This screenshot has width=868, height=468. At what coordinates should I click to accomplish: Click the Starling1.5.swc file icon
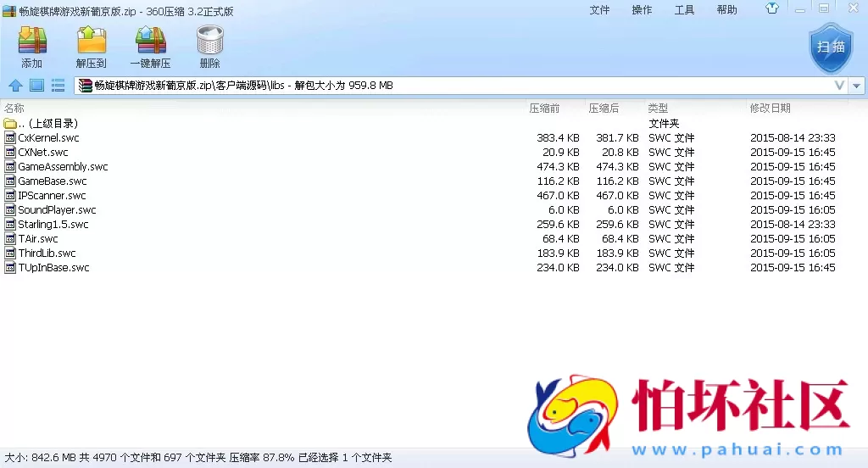10,224
